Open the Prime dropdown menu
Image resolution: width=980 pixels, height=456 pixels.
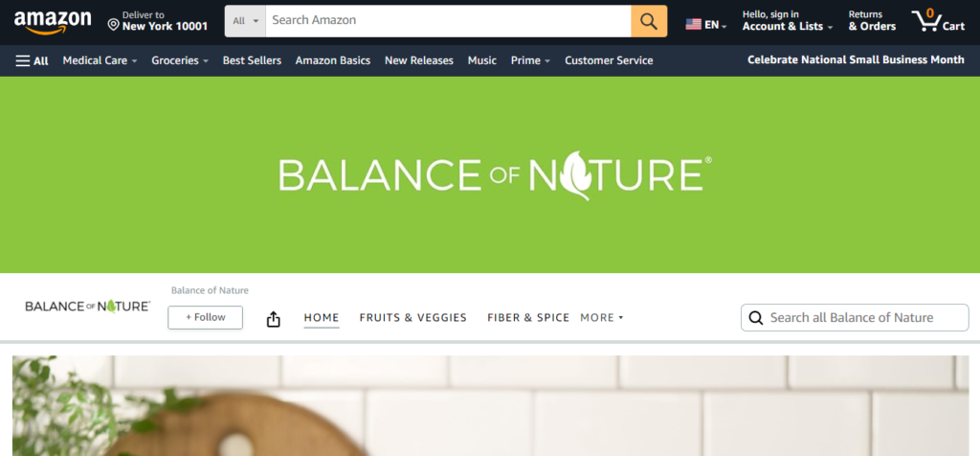[x=530, y=60]
